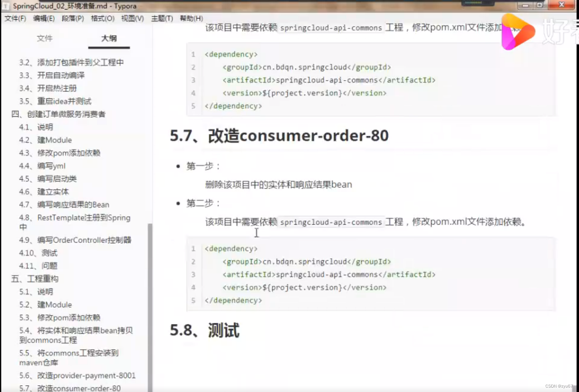The image size is (579, 392).
Task: Go to outline item 4.3、修改pom添加依赖
Action: 60,153
